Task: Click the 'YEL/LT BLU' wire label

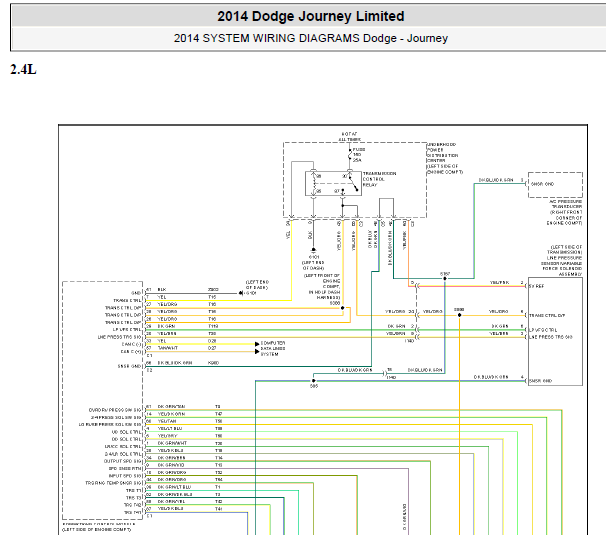Action: (x=170, y=428)
